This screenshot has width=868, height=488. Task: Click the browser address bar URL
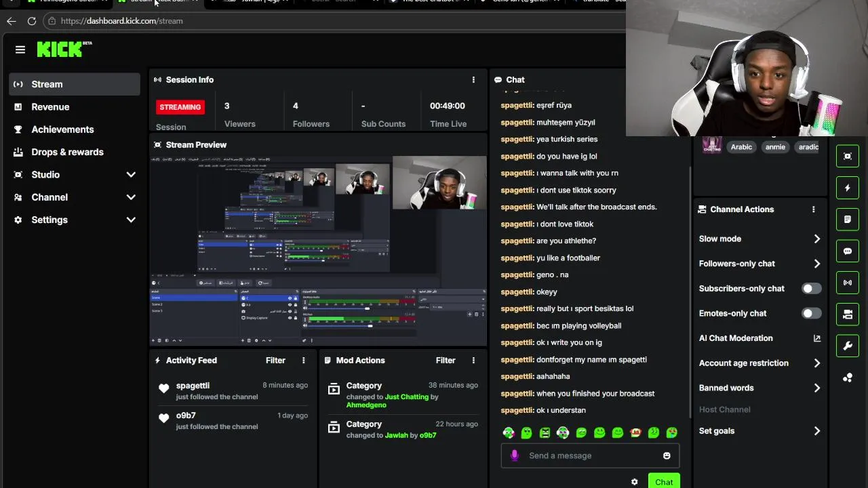pyautogui.click(x=121, y=21)
